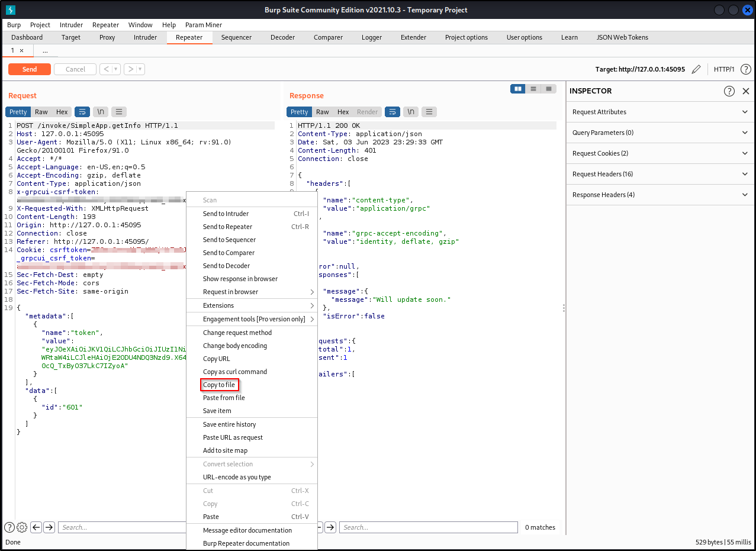The width and height of the screenshot is (756, 551).
Task: Select top-bottom layout view icon
Action: (533, 89)
